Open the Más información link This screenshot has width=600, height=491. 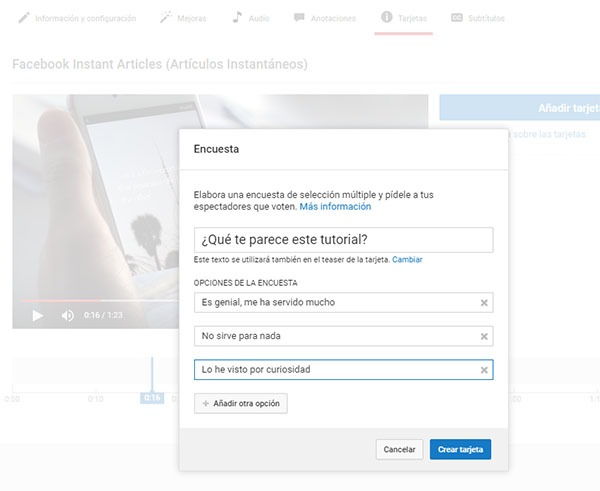pos(335,207)
